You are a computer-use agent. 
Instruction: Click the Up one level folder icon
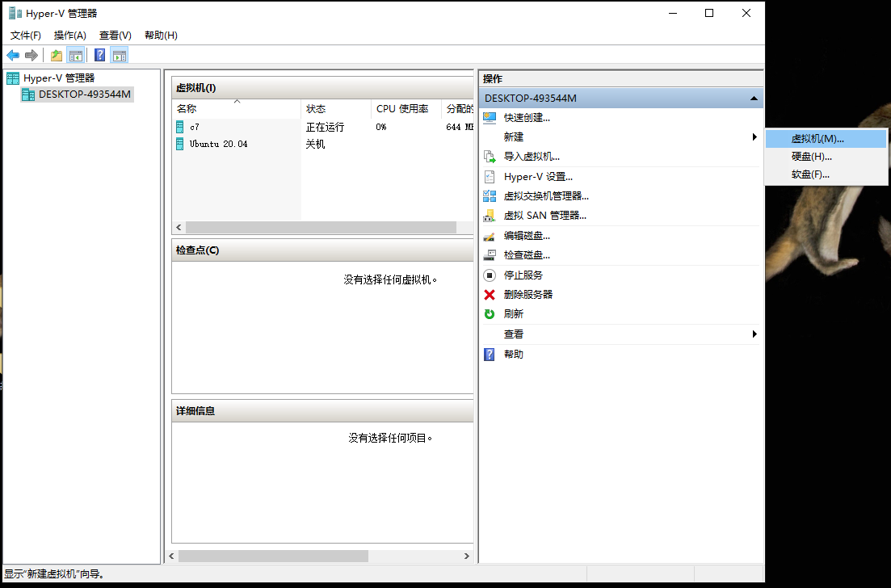click(57, 55)
